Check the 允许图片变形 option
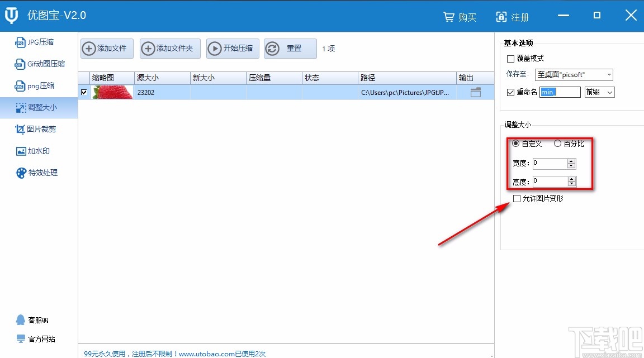The height and width of the screenshot is (358, 644). (x=517, y=198)
